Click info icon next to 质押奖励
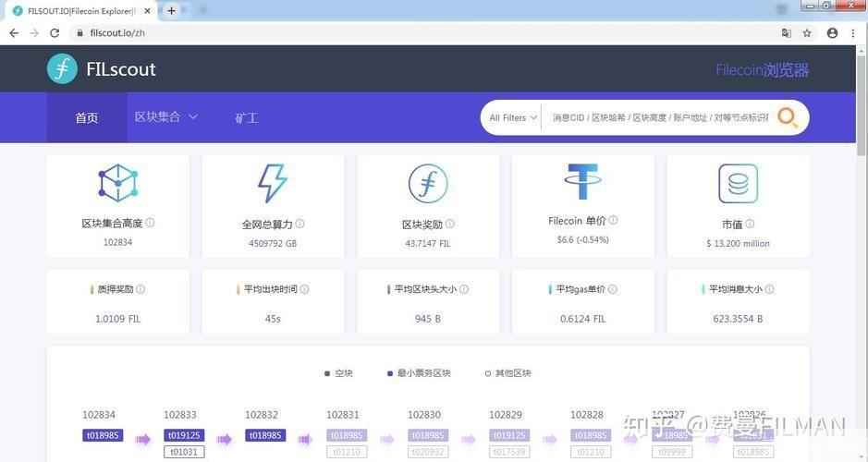 pos(141,289)
